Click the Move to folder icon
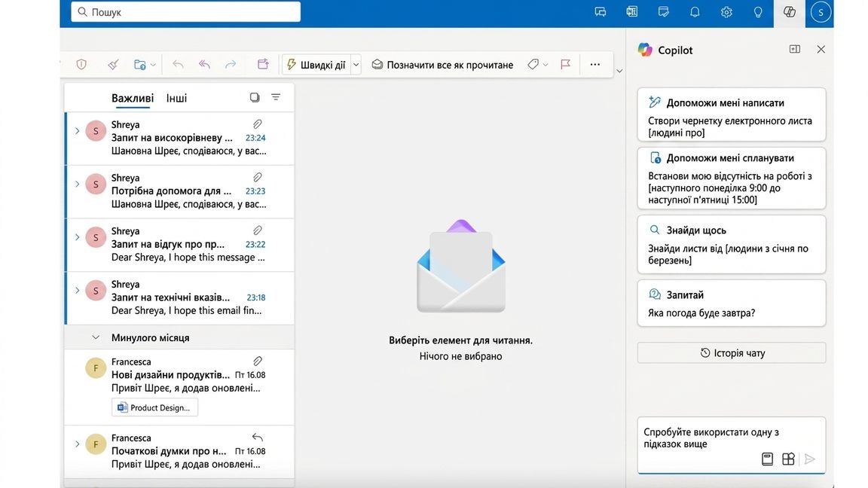The image size is (868, 488). click(139, 64)
